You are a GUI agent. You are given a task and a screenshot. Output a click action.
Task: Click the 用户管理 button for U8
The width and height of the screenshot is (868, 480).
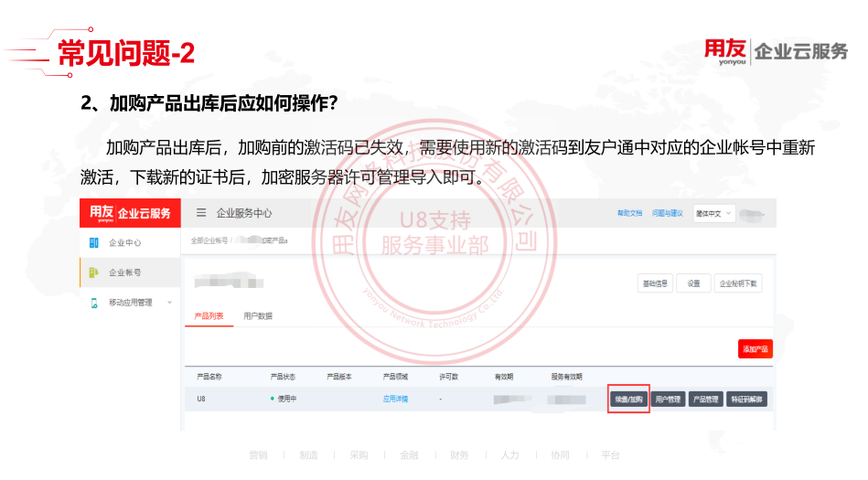[x=669, y=400]
